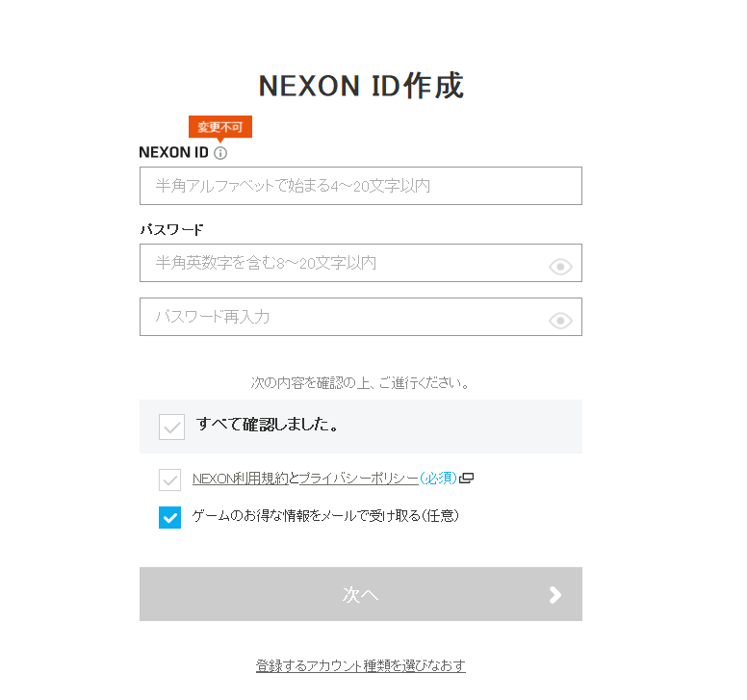
Task: Check the すべて確認しました checkbox
Action: click(171, 427)
